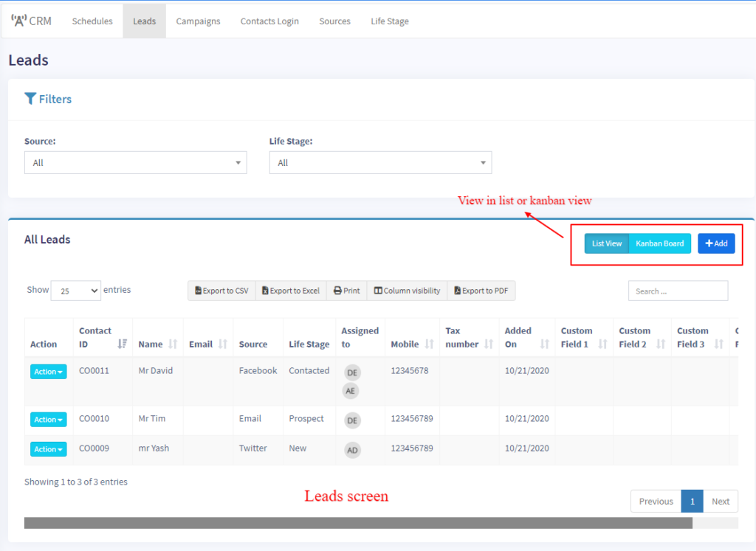
Task: Open the Campaigns tab
Action: tap(198, 21)
